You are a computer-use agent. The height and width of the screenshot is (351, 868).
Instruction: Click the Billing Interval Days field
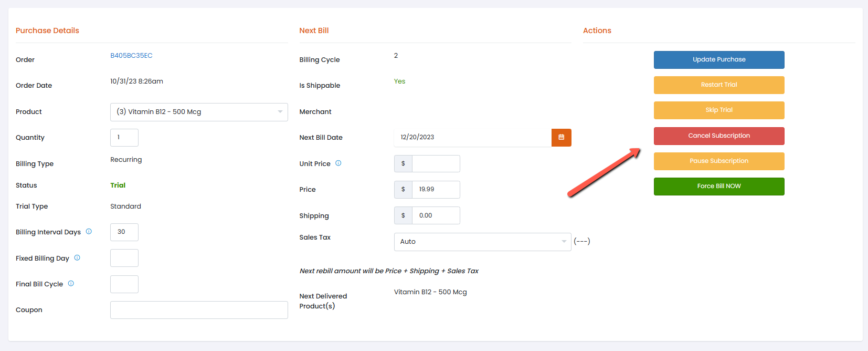[x=124, y=232]
